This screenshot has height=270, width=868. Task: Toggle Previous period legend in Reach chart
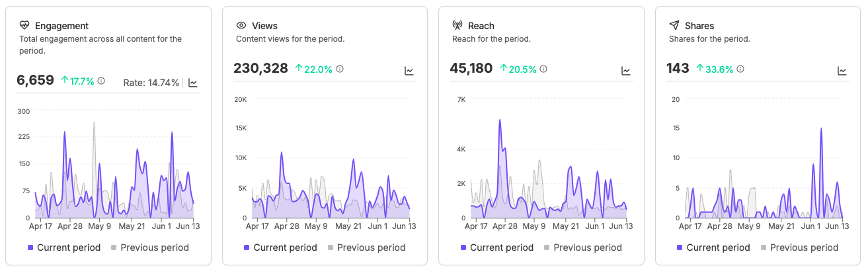[x=582, y=247]
